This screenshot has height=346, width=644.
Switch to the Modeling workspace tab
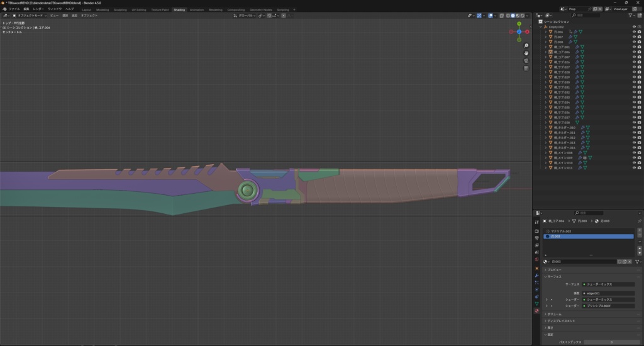[x=103, y=10]
